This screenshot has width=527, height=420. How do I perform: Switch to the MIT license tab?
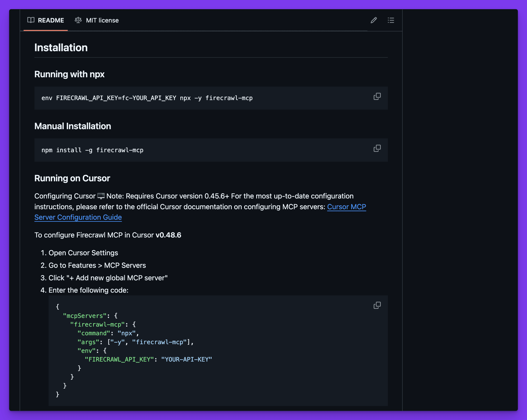tap(97, 20)
